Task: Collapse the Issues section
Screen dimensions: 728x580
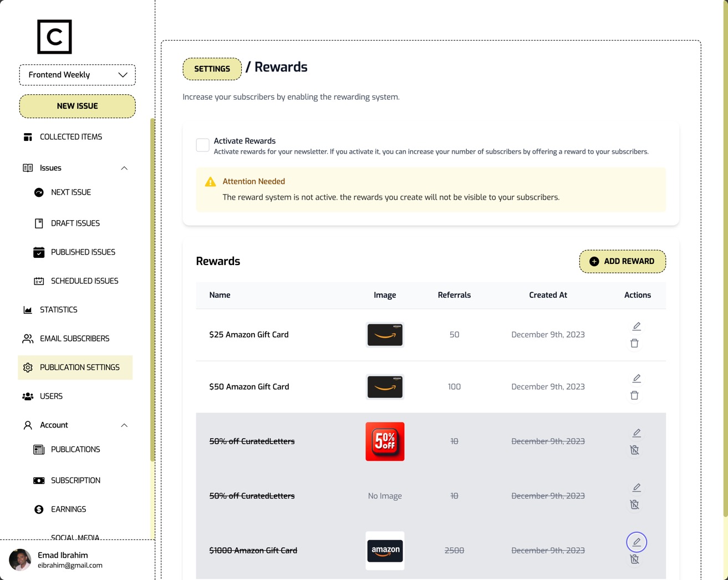Action: coord(124,167)
